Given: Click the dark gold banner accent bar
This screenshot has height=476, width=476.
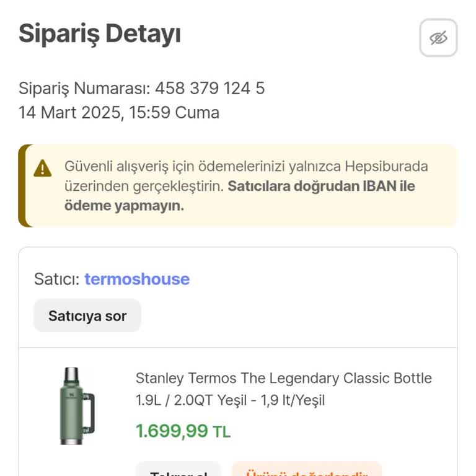Looking at the screenshot, I should click(22, 186).
